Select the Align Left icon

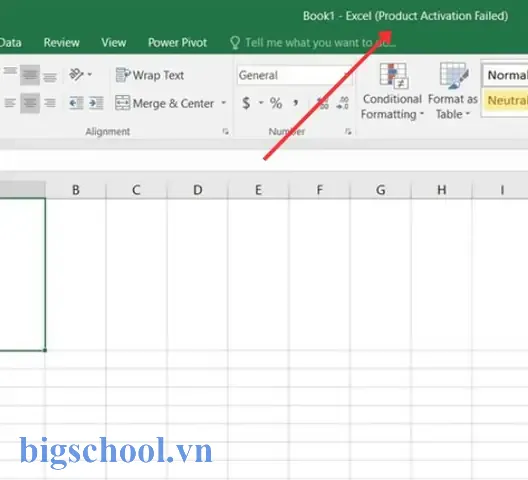[x=10, y=103]
